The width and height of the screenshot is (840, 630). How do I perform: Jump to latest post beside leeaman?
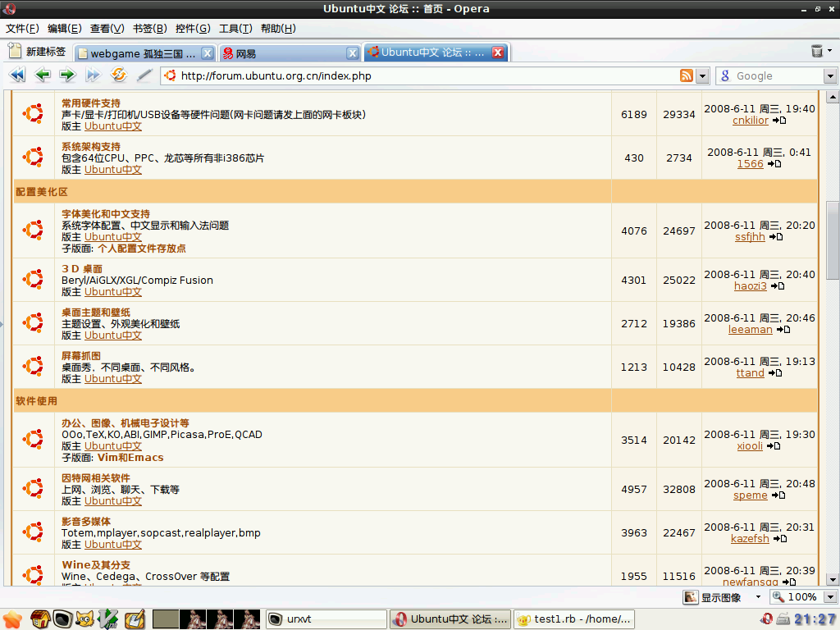pos(783,330)
